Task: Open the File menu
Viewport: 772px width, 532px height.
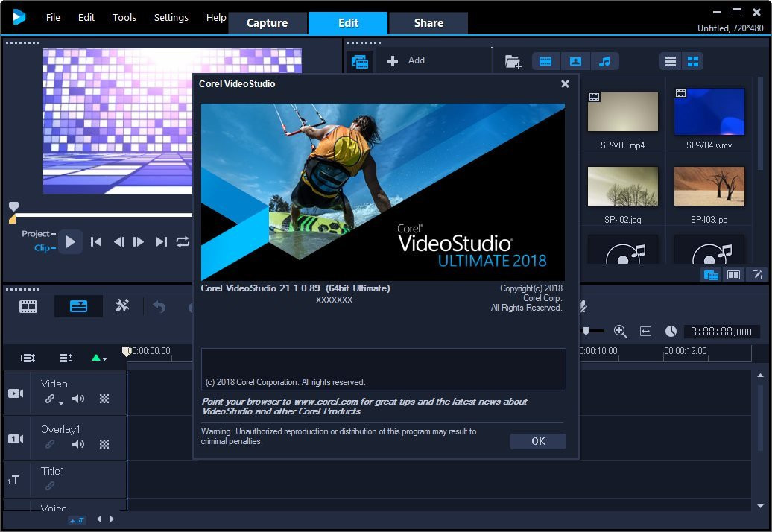Action: point(53,18)
